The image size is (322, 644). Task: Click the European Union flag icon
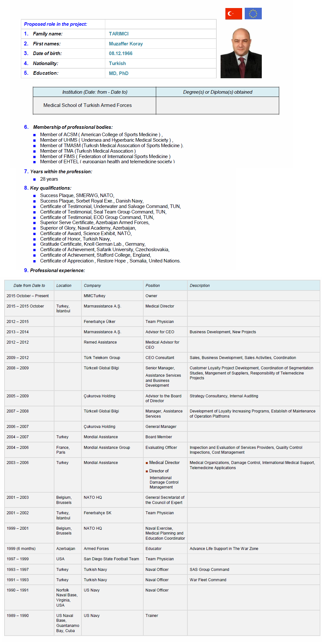(253, 14)
